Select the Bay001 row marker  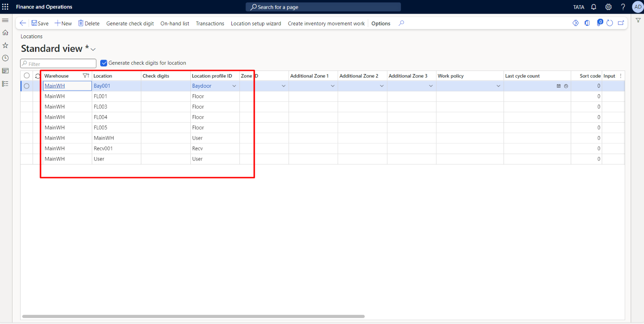pos(27,86)
